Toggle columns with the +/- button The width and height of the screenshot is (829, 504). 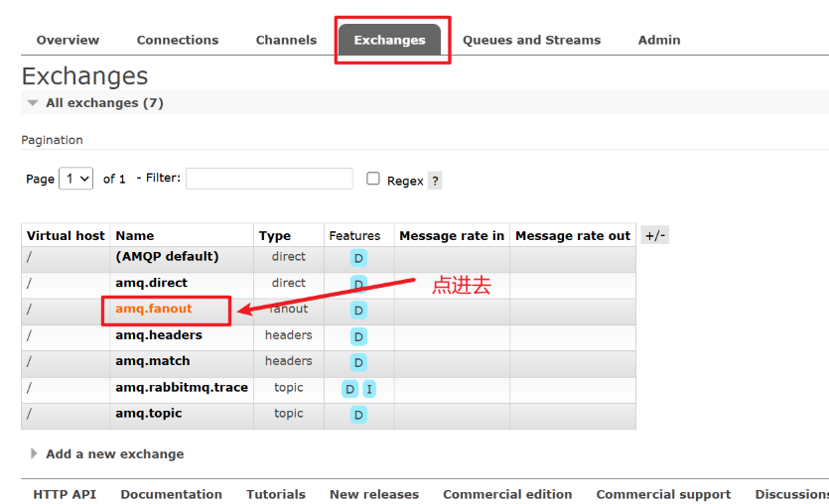point(655,235)
